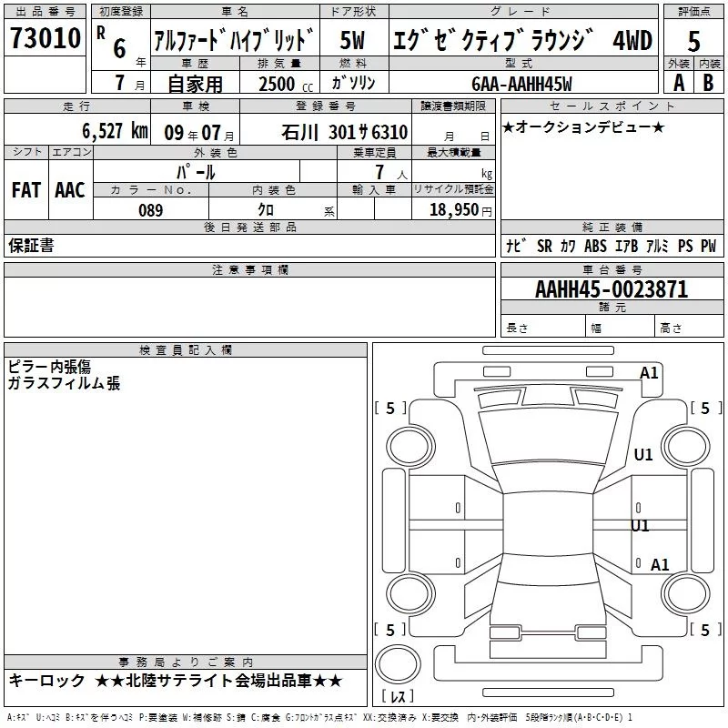Select the 注意事項欄 header
This screenshot has width=728, height=728.
click(x=249, y=269)
